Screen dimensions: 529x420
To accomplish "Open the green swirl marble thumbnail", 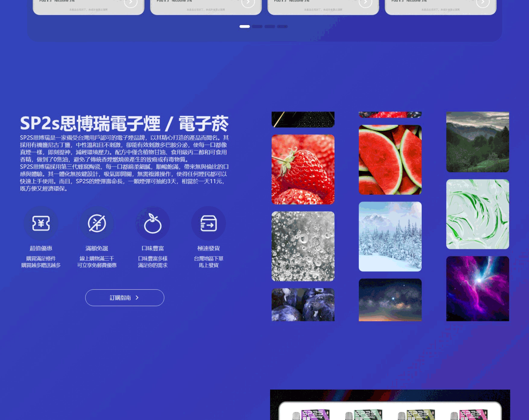I will pyautogui.click(x=477, y=214).
